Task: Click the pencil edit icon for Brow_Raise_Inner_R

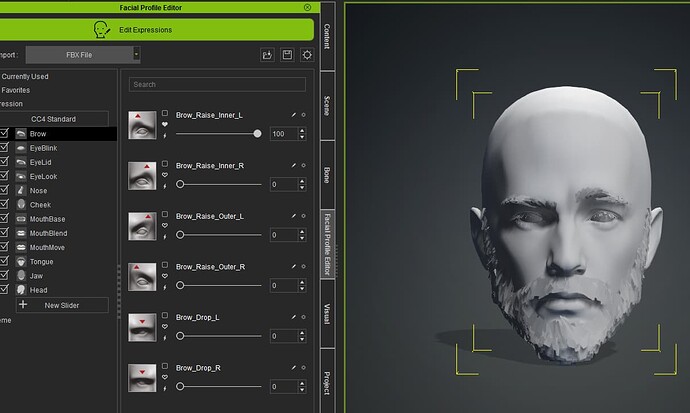Action: [294, 165]
